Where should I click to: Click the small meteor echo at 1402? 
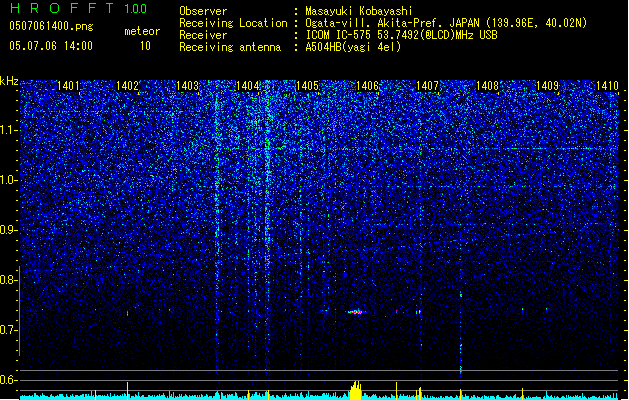pyautogui.click(x=128, y=313)
